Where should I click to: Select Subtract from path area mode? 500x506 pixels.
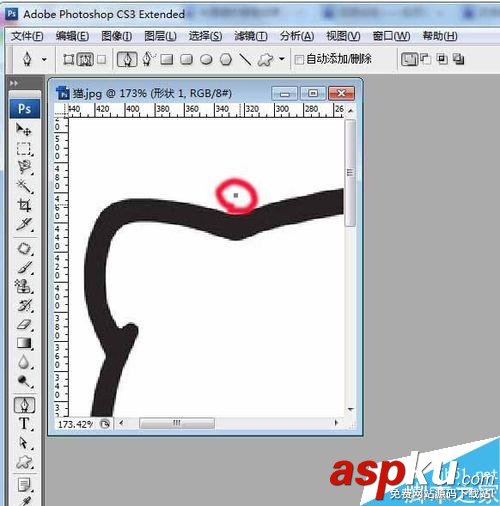coord(425,60)
